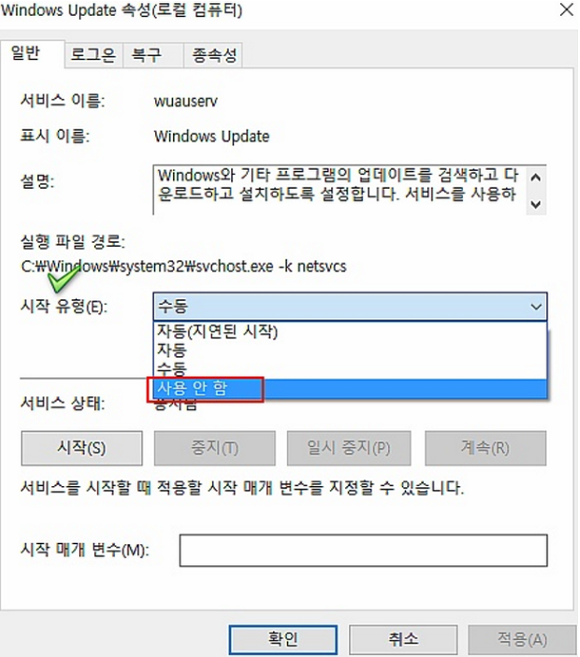Open the 로그온 tab
The image size is (580, 657).
coord(93,55)
